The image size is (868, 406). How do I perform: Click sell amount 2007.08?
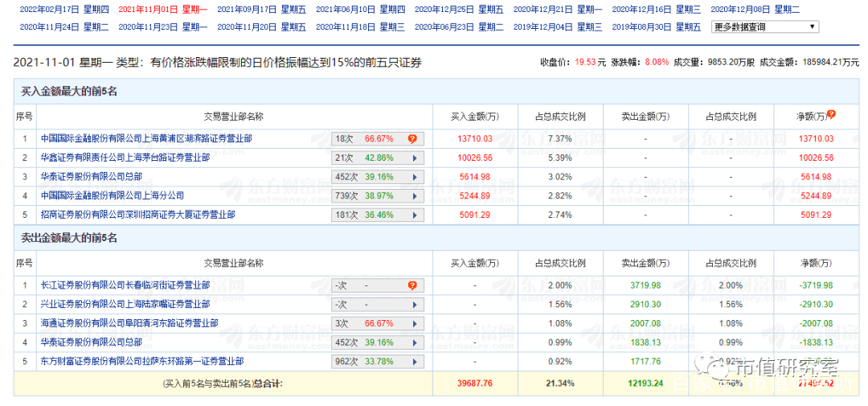point(645,323)
